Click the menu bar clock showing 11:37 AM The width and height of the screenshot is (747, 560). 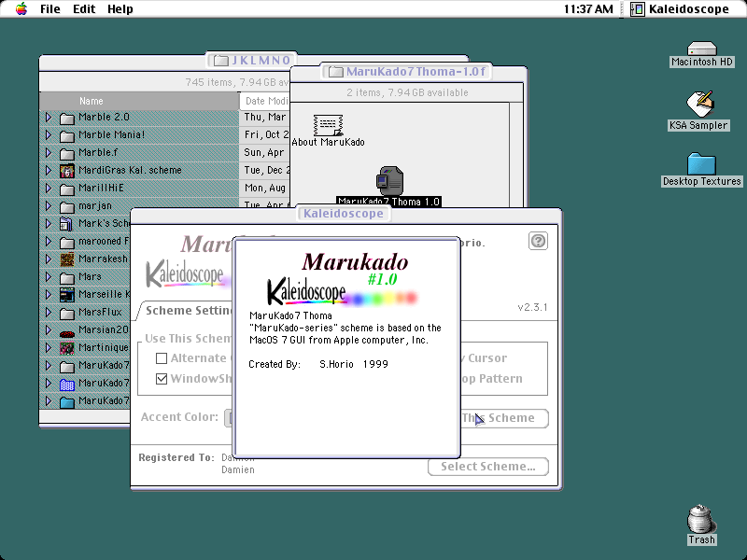click(588, 9)
